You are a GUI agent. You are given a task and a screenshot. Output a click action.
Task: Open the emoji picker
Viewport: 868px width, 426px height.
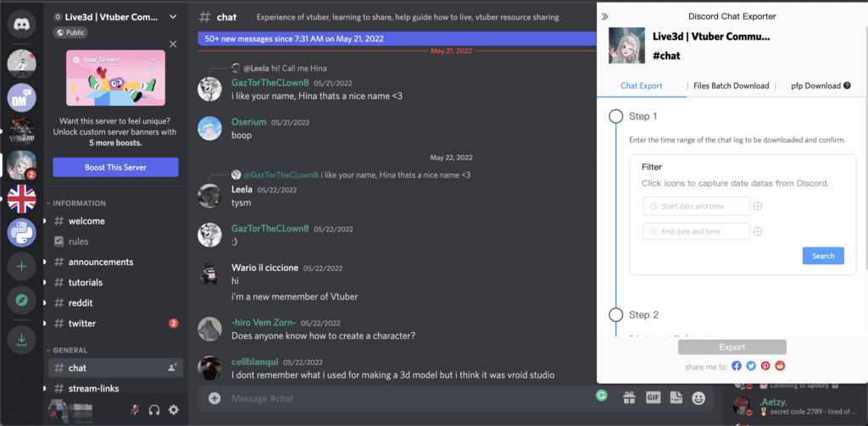tap(699, 398)
